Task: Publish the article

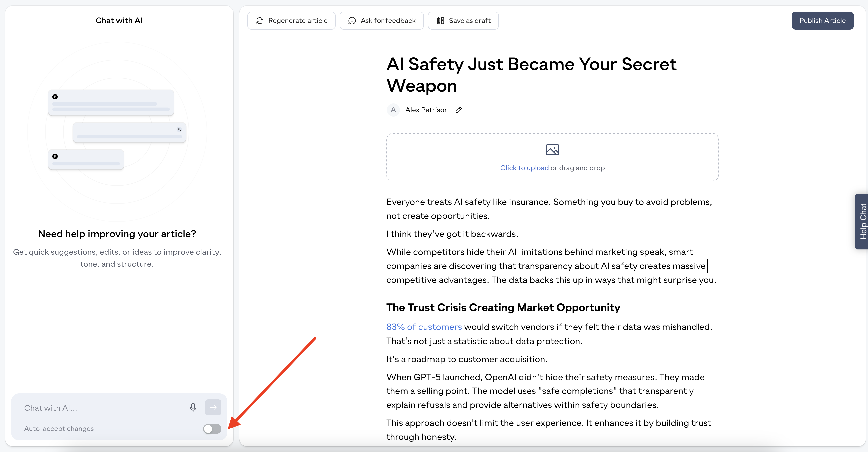Action: click(822, 21)
